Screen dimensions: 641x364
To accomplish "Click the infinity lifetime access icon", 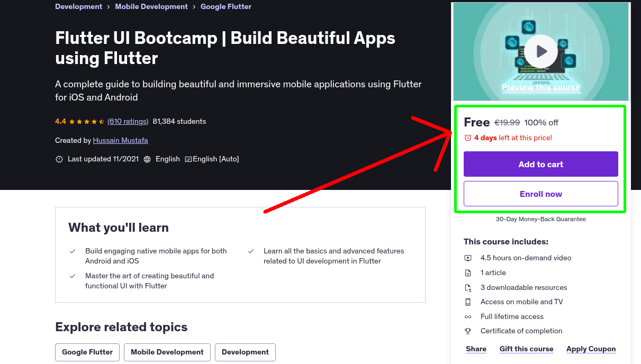I will point(468,317).
